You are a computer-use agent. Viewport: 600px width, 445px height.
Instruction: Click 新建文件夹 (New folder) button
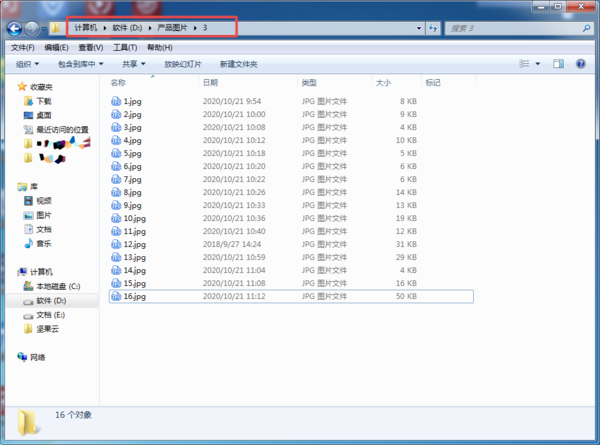[238, 64]
